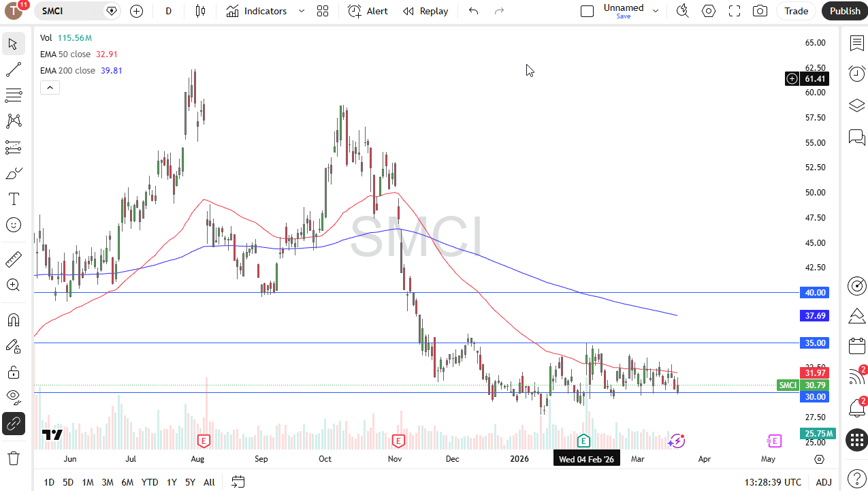Screen dimensions: 868x491
Task: Open indicator templates grid icon
Action: [x=323, y=11]
